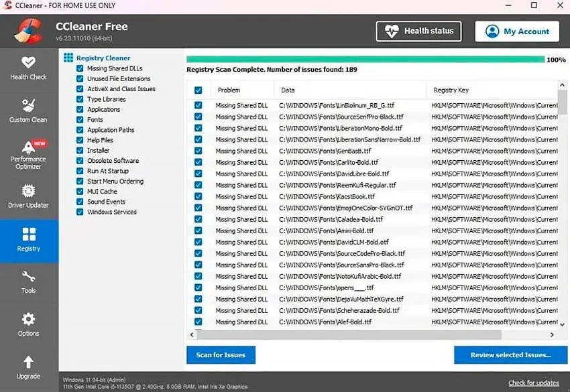The image size is (570, 392).
Task: Click the Upgrade arrow icon
Action: (28, 362)
